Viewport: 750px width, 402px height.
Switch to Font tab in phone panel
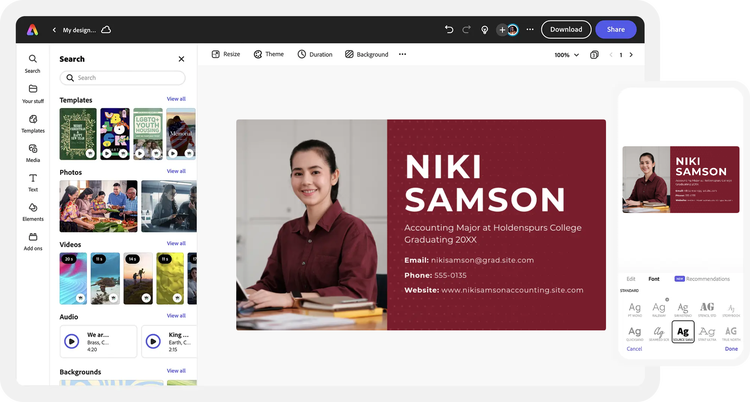coord(654,279)
